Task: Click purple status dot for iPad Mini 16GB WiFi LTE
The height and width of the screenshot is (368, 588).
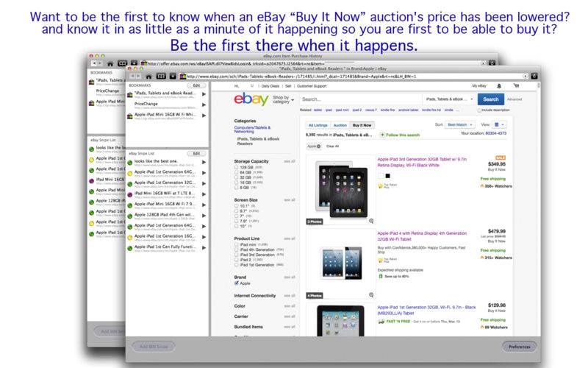Action: (x=130, y=194)
